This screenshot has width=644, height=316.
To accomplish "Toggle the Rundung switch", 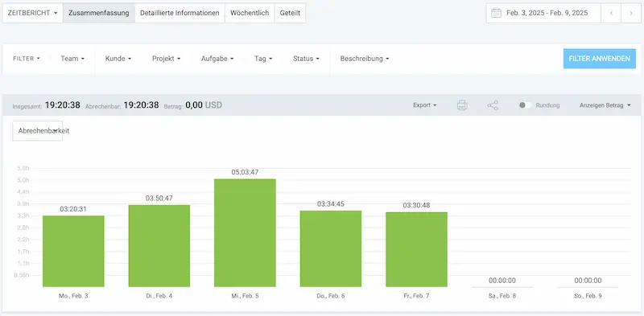I will point(525,105).
